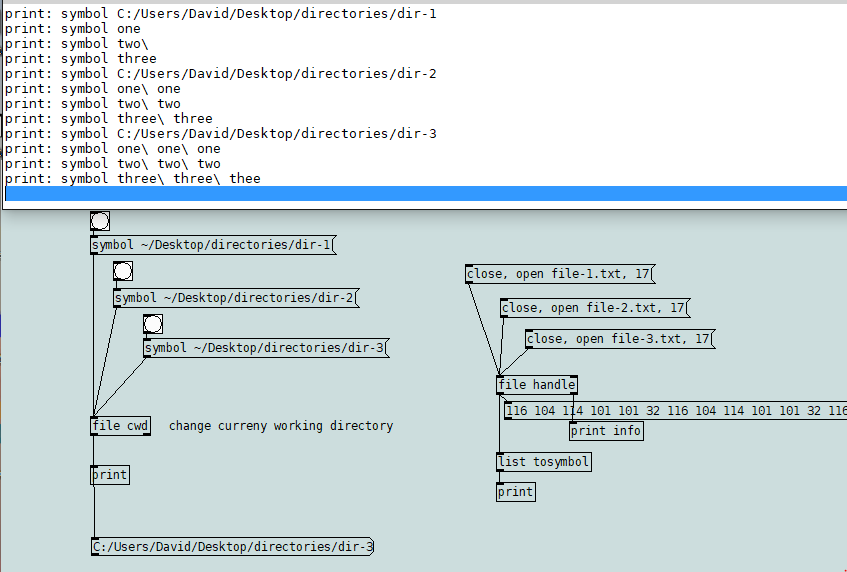
Task: Click the bang above the dir-1 message
Action: click(x=99, y=221)
